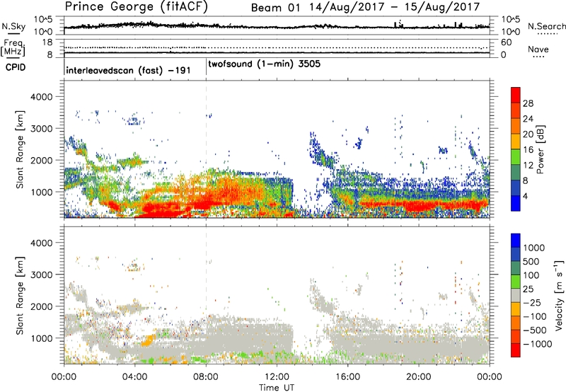Viewport: 566px width, 392px height.
Task: Pick the light green 12-16 dB power swatch
Action: [x=516, y=156]
